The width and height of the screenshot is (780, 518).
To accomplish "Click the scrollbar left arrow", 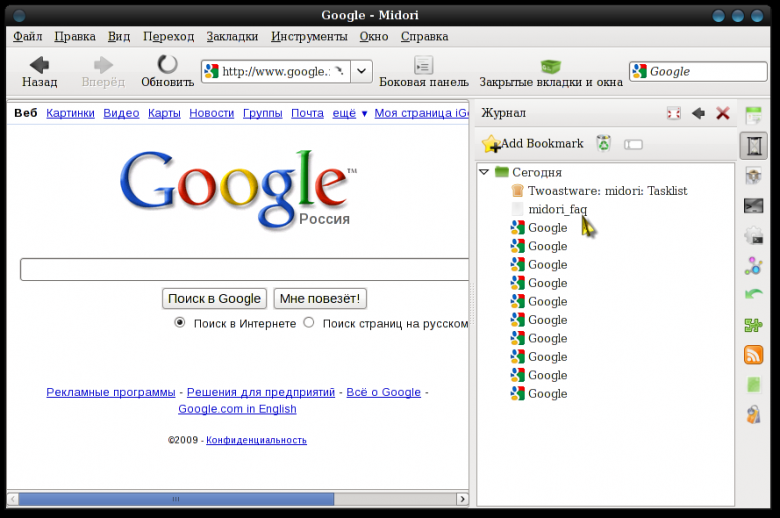I will click(x=13, y=499).
